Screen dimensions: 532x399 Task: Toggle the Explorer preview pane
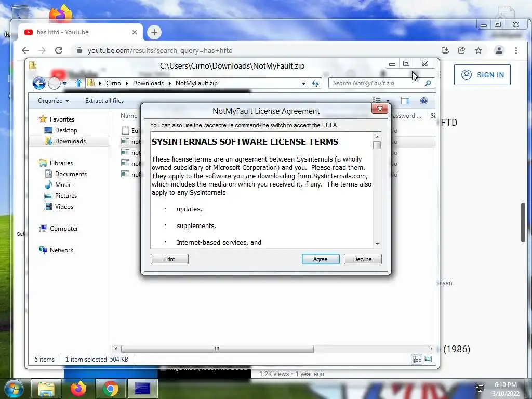pyautogui.click(x=405, y=101)
